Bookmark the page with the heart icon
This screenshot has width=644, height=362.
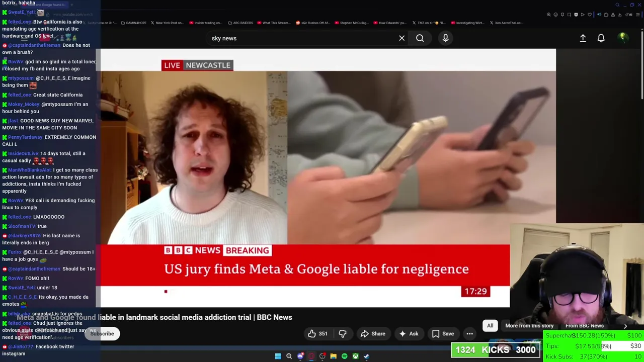(590, 15)
